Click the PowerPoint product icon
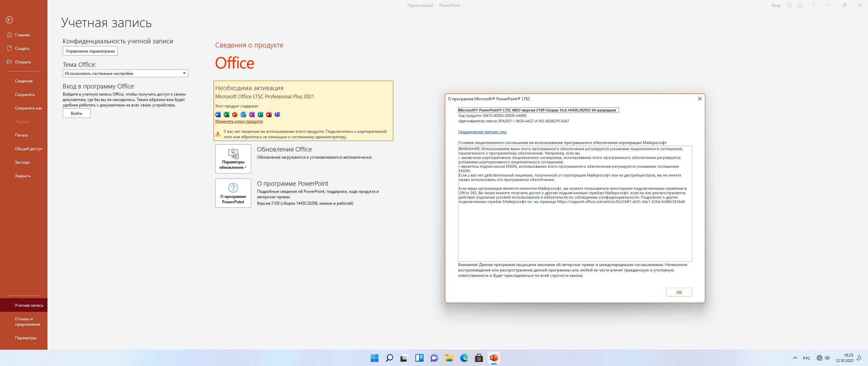The width and height of the screenshot is (868, 366). tap(235, 115)
